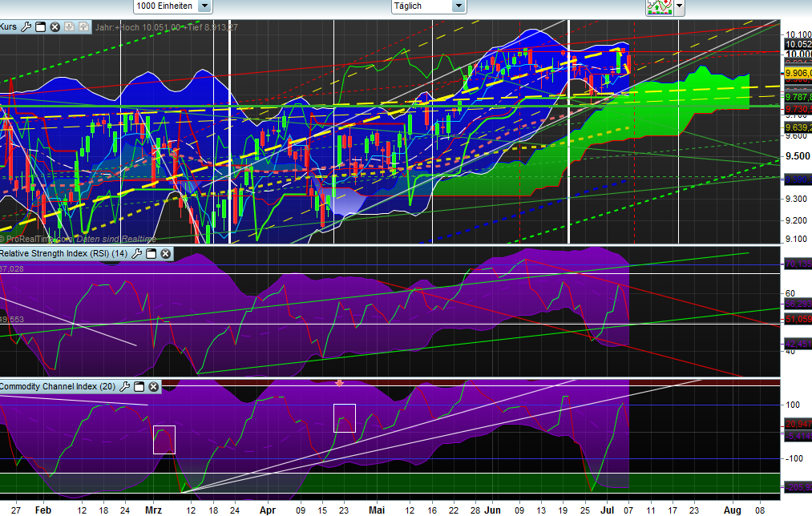The image size is (812, 516).
Task: Click the chart indicators icon button
Action: (659, 6)
